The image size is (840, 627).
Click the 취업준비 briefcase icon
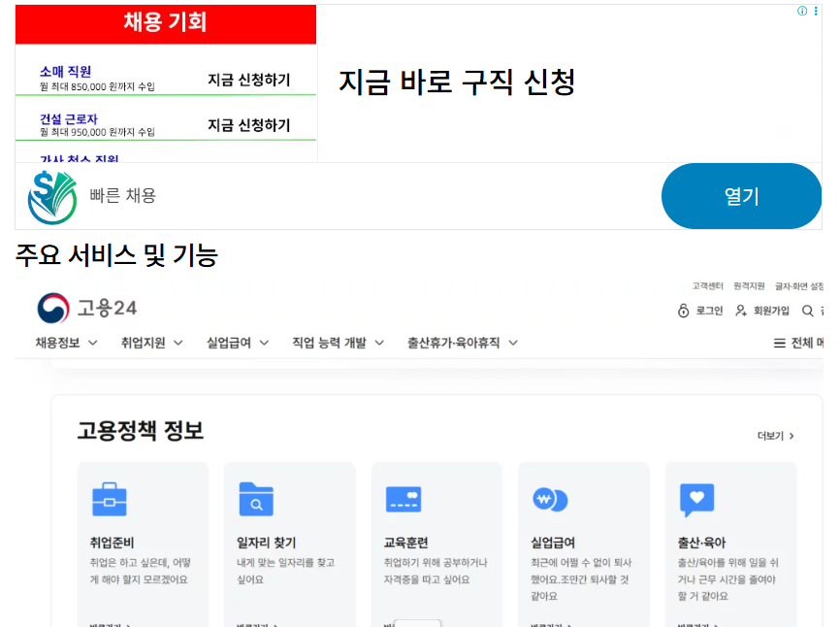pos(110,499)
